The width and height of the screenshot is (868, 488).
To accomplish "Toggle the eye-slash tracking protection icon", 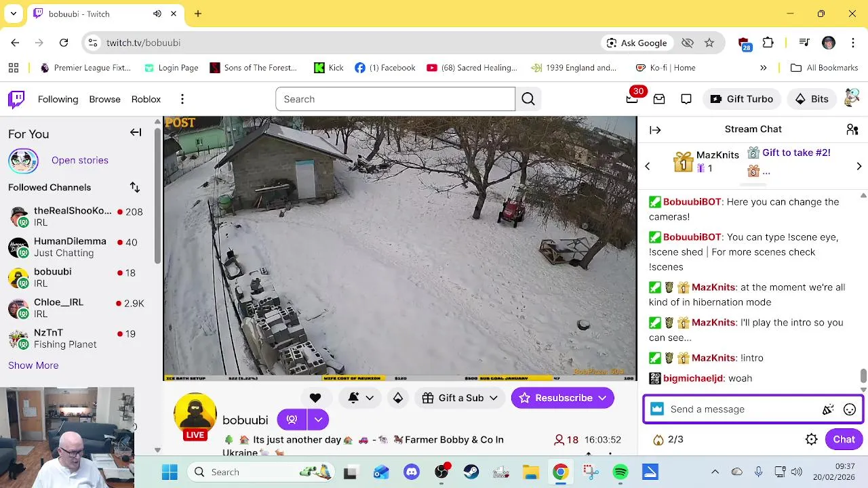I will (x=688, y=43).
